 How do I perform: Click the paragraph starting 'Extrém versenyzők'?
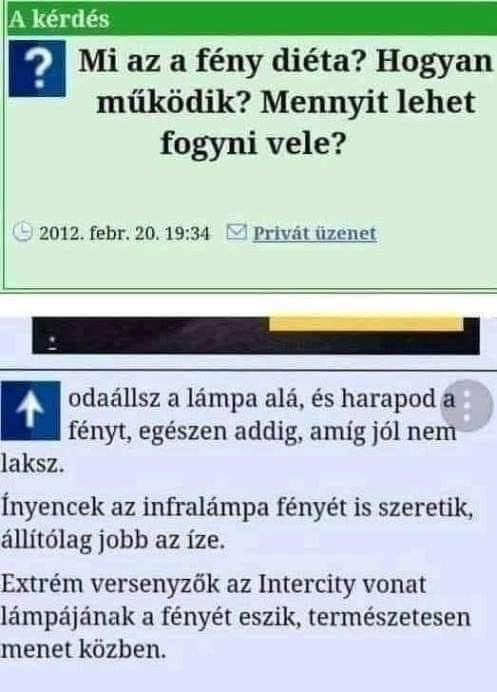[235, 617]
